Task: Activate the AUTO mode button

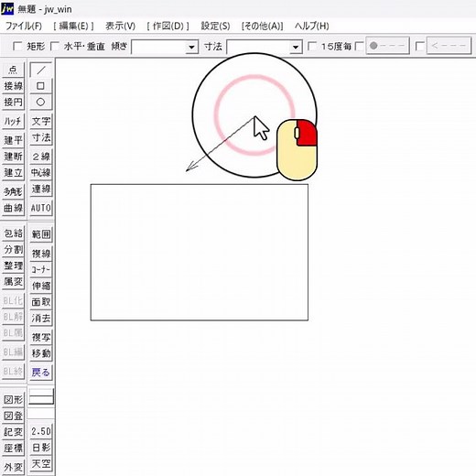Action: tap(41, 208)
